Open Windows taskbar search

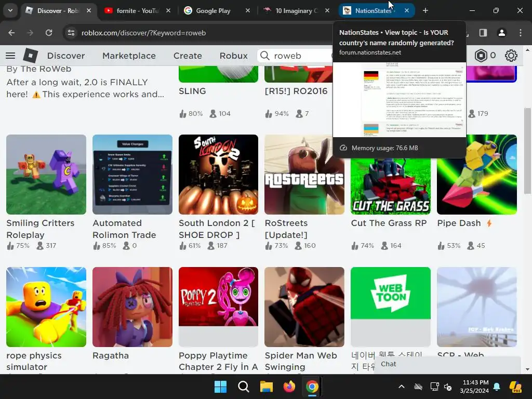pyautogui.click(x=243, y=387)
